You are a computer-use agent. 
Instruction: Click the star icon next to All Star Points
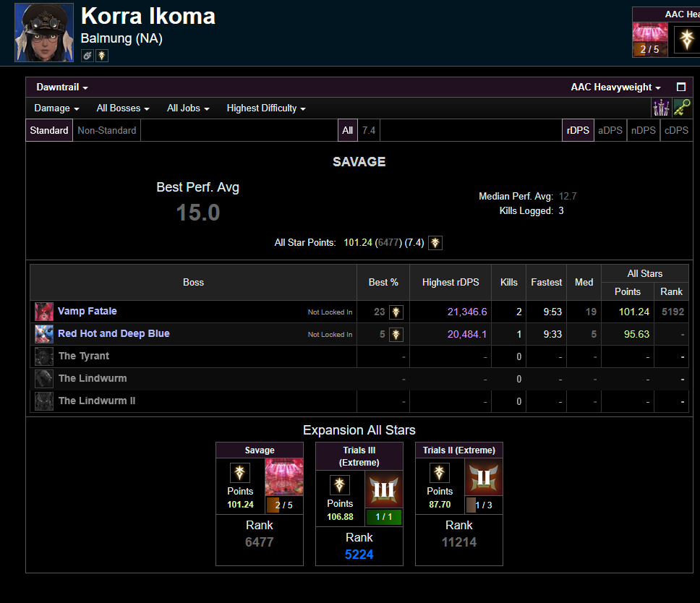[435, 243]
